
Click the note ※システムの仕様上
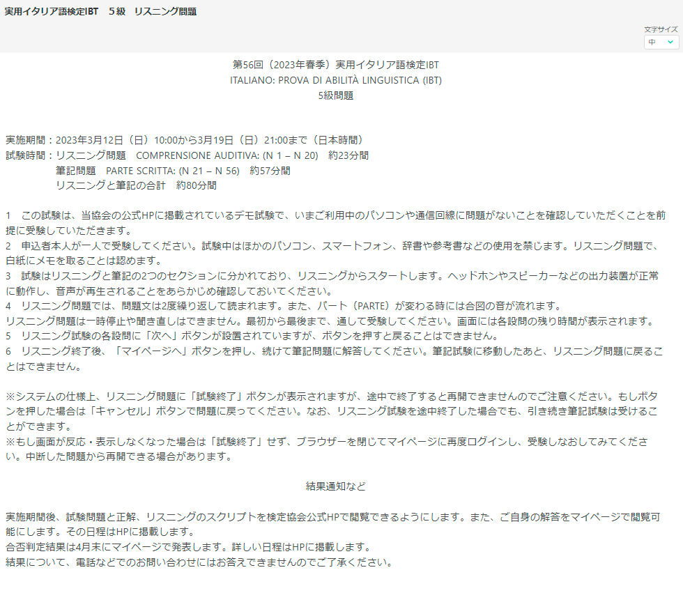pos(332,411)
